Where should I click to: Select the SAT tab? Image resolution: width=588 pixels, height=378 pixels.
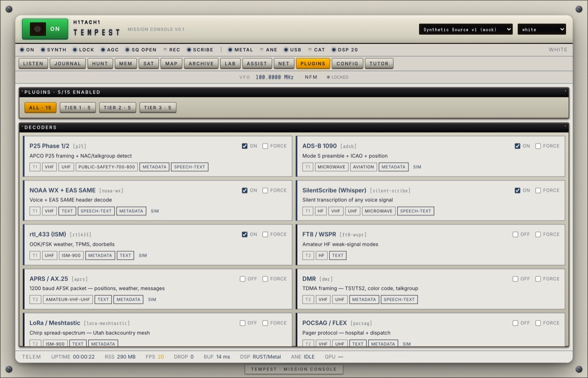pos(149,64)
